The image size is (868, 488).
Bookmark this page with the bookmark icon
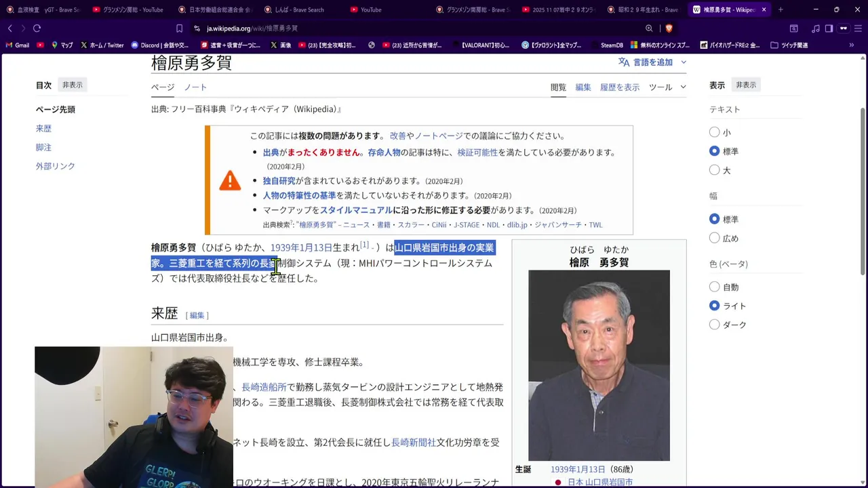[179, 28]
